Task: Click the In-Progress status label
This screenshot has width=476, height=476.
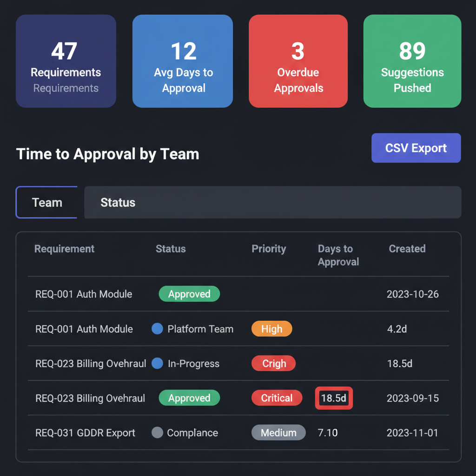Action: 193,364
